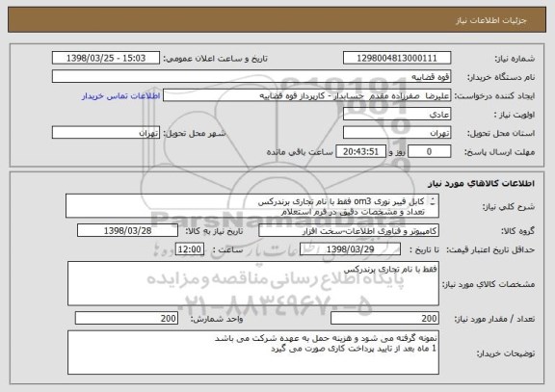This screenshot has height=392, width=555.
Task: Click the label واحد شمارش
Action: (217, 319)
